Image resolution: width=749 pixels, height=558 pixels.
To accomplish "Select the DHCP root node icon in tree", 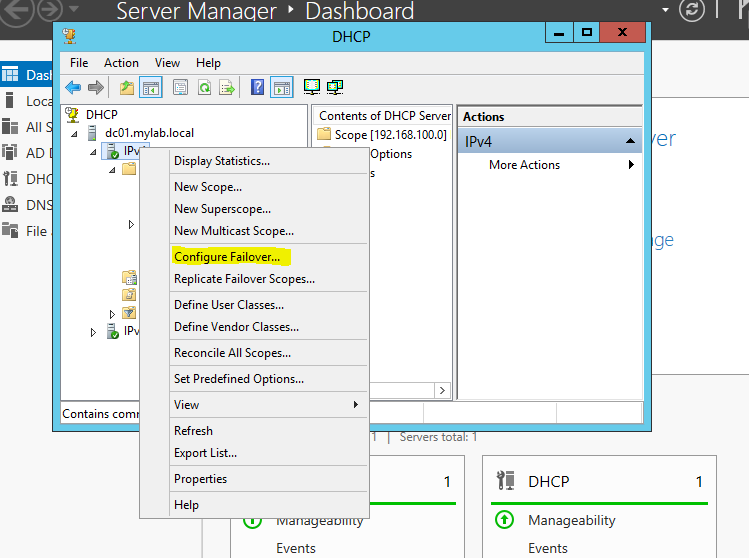I will pos(72,115).
